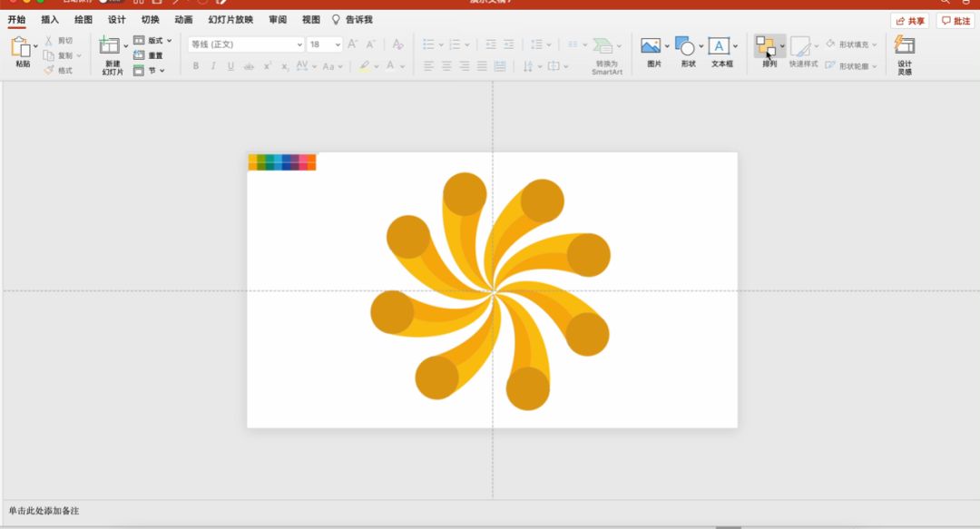Switch to the Insert (插入) tab
This screenshot has height=529, width=980.
pos(50,19)
